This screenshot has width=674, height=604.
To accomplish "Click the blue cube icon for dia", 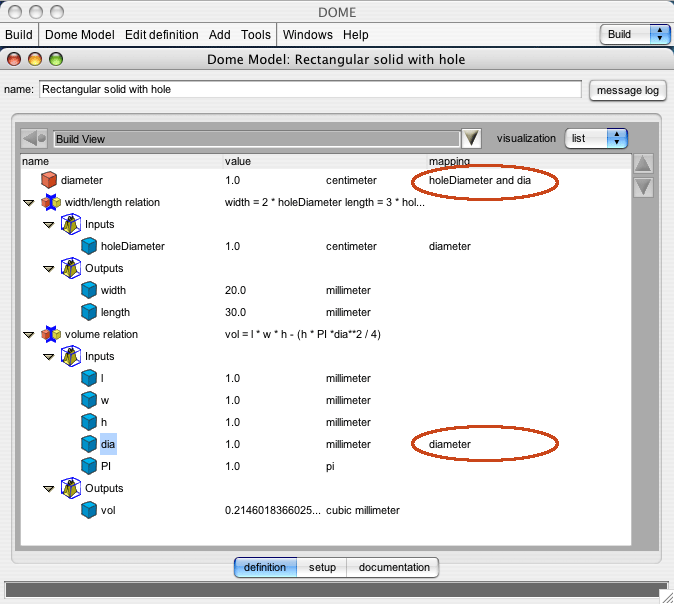I will click(x=89, y=444).
